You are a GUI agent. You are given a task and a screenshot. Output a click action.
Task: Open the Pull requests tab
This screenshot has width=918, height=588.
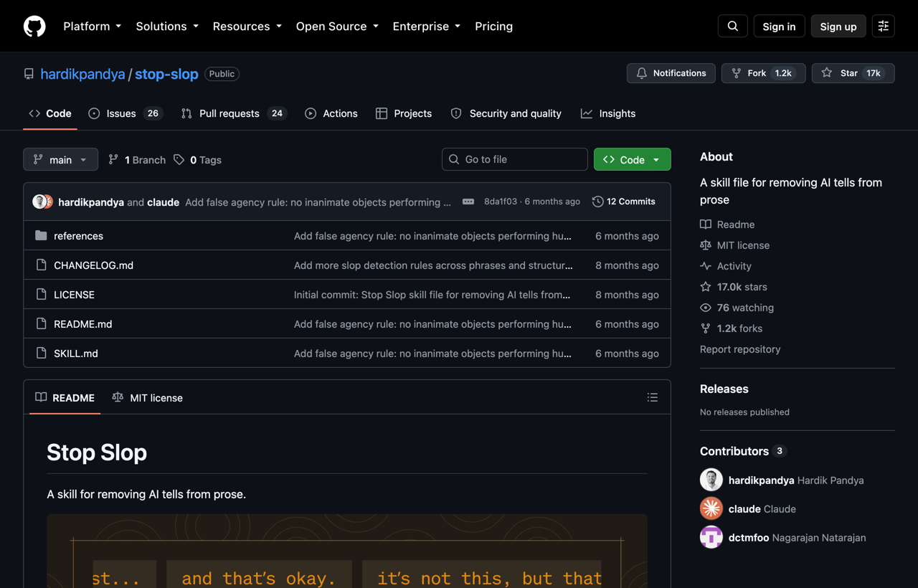(234, 113)
